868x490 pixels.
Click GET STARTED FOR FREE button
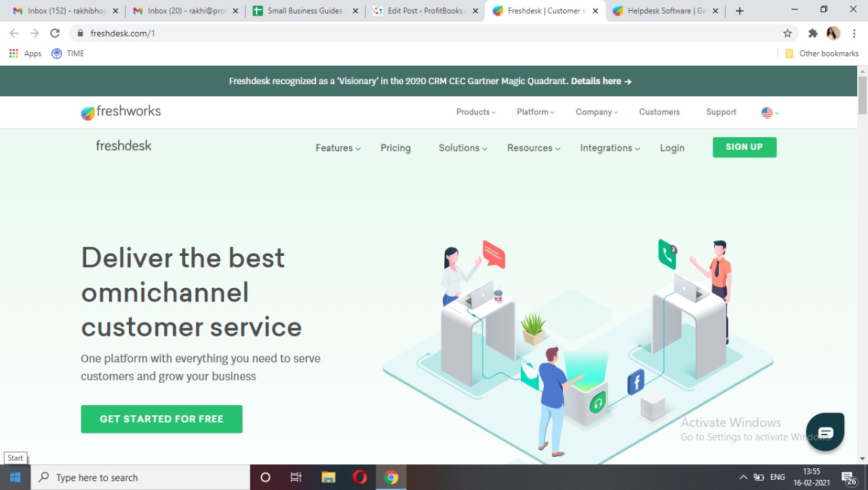pyautogui.click(x=161, y=419)
